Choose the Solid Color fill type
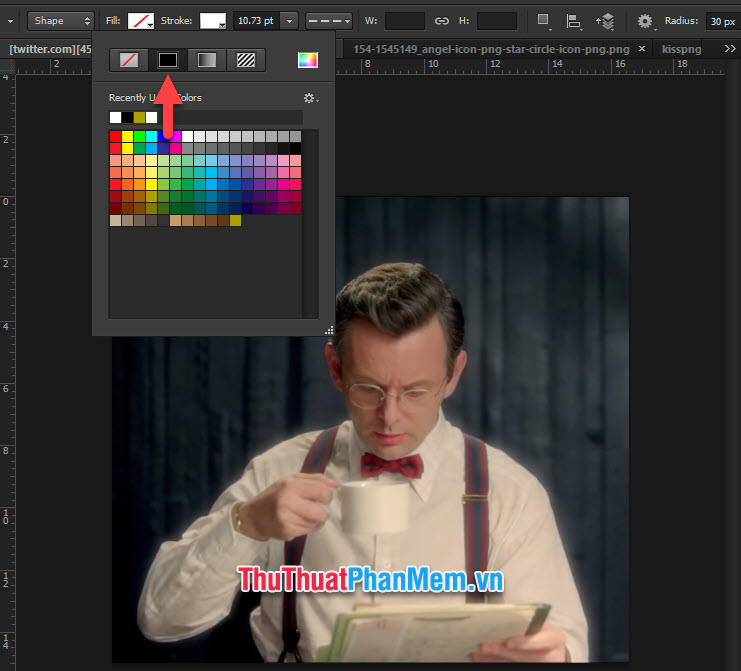 pos(168,60)
